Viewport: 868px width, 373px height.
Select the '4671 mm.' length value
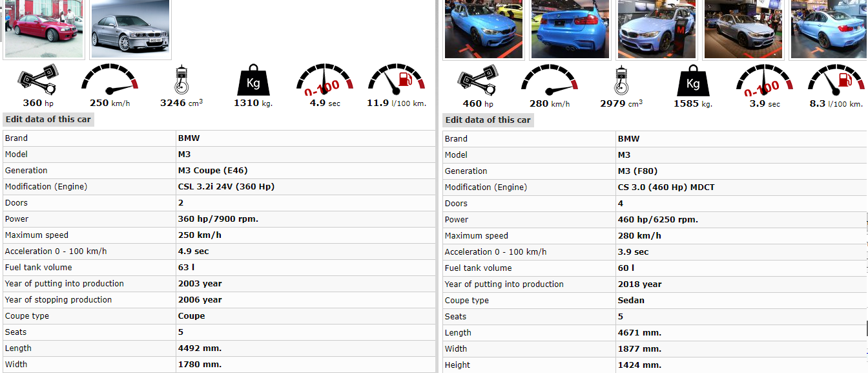tap(640, 333)
